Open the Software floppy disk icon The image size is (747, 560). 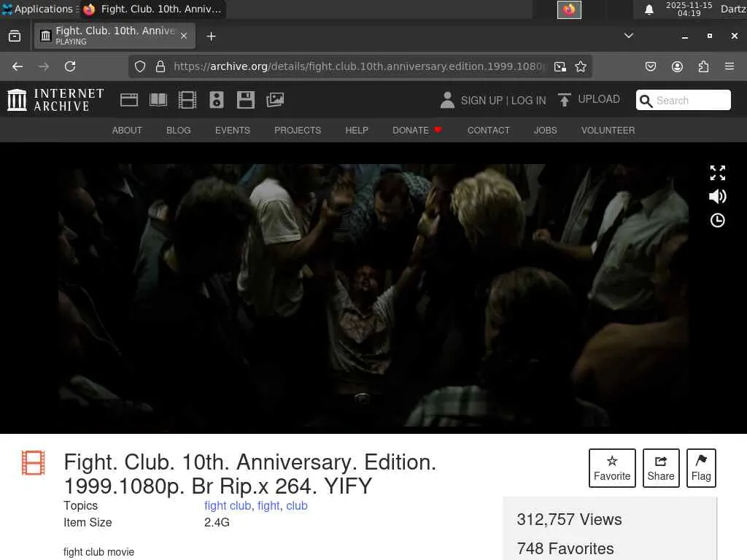coord(246,100)
